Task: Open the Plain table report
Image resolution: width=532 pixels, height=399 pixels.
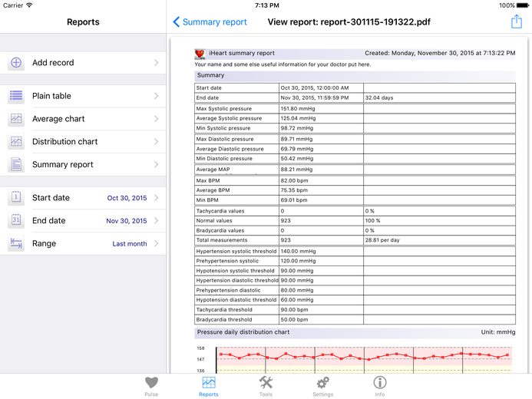Action: [x=83, y=96]
